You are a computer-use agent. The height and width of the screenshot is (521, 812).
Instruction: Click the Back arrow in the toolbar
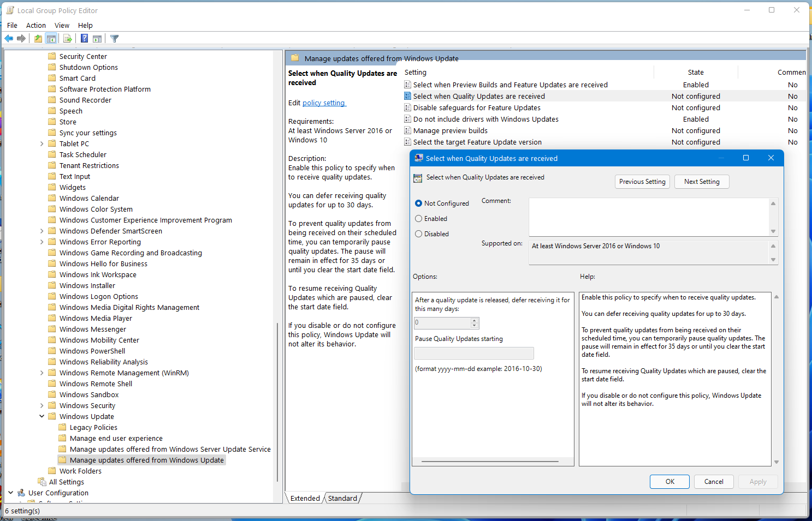(9, 39)
